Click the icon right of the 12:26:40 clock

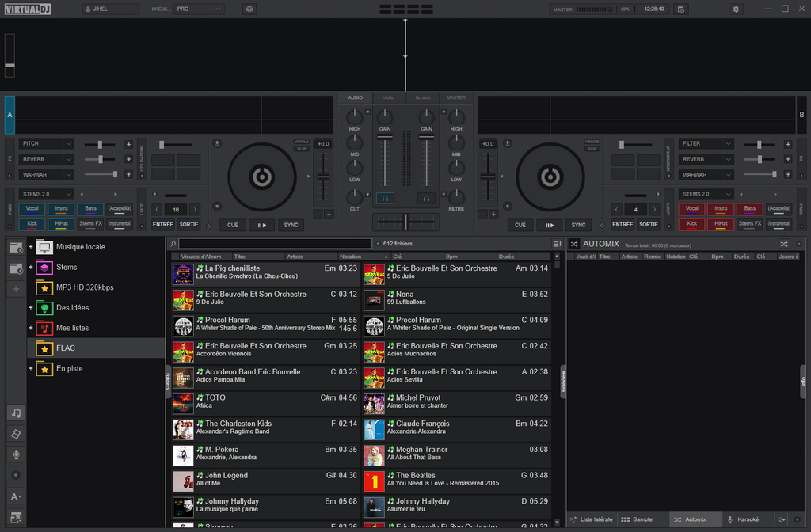coord(680,9)
